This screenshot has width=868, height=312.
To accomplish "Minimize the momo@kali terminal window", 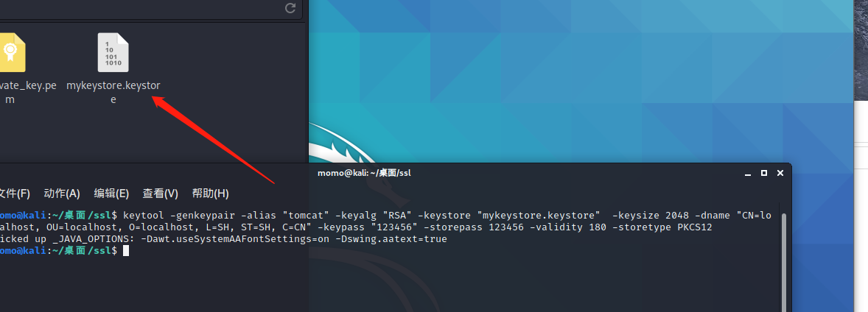I will pyautogui.click(x=749, y=173).
